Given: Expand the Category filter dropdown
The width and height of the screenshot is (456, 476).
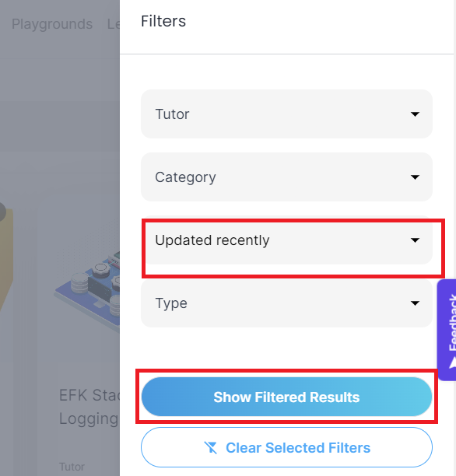Looking at the screenshot, I should [x=286, y=177].
